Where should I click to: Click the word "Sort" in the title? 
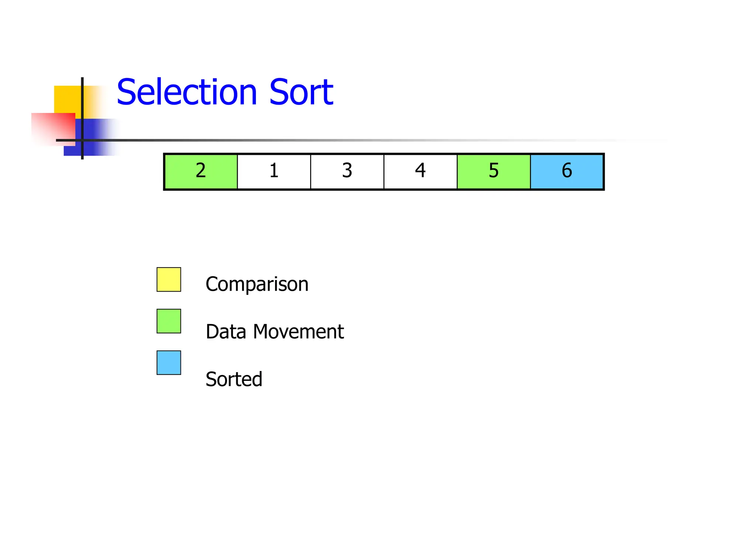pyautogui.click(x=301, y=92)
